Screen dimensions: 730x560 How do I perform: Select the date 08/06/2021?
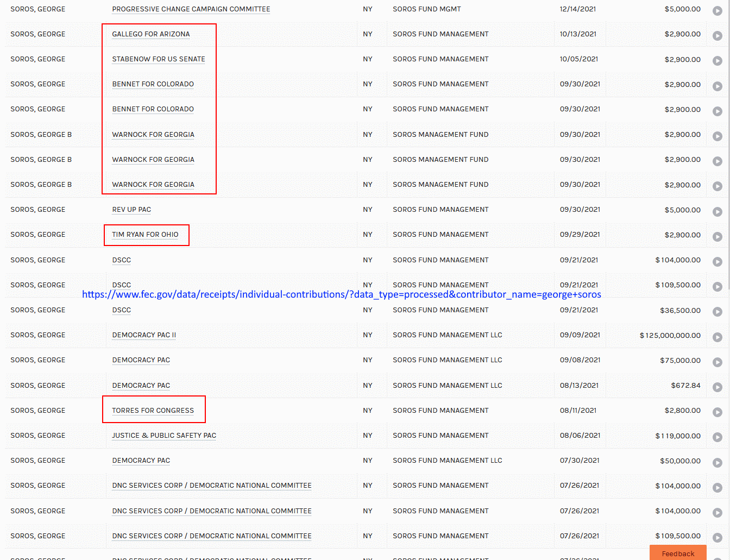(580, 436)
